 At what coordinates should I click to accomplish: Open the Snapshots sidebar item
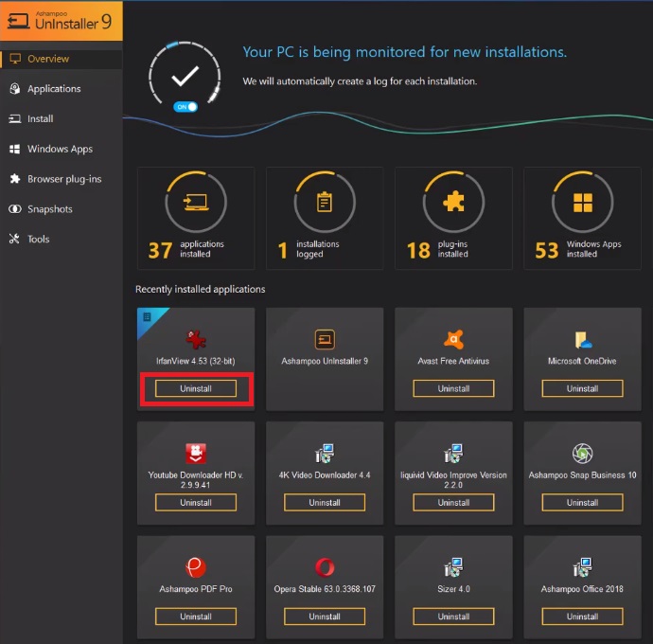(x=49, y=209)
